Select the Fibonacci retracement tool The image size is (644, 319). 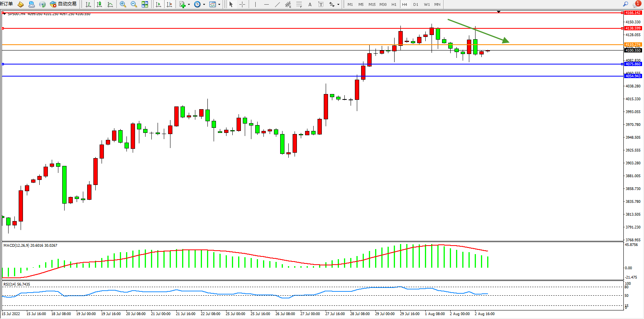click(x=299, y=4)
